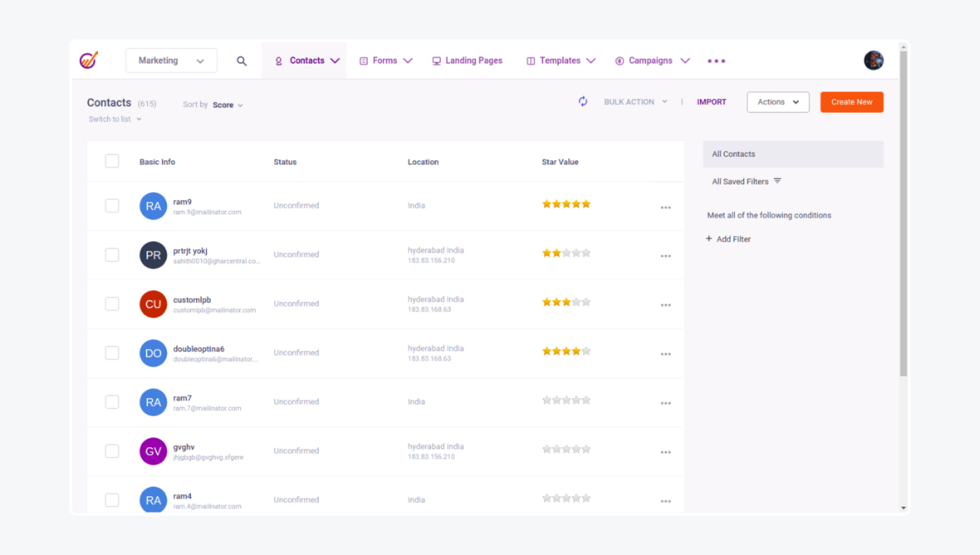This screenshot has width=980, height=555.
Task: Open the row options menu for ram9
Action: [666, 207]
